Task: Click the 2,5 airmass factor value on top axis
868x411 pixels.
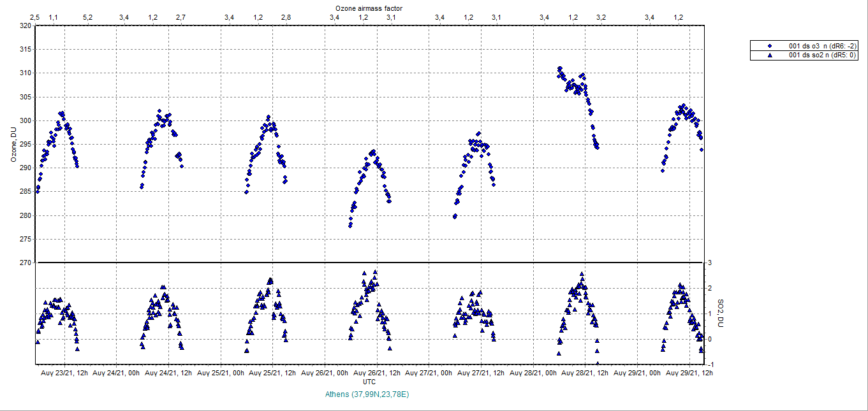Action: tap(35, 17)
